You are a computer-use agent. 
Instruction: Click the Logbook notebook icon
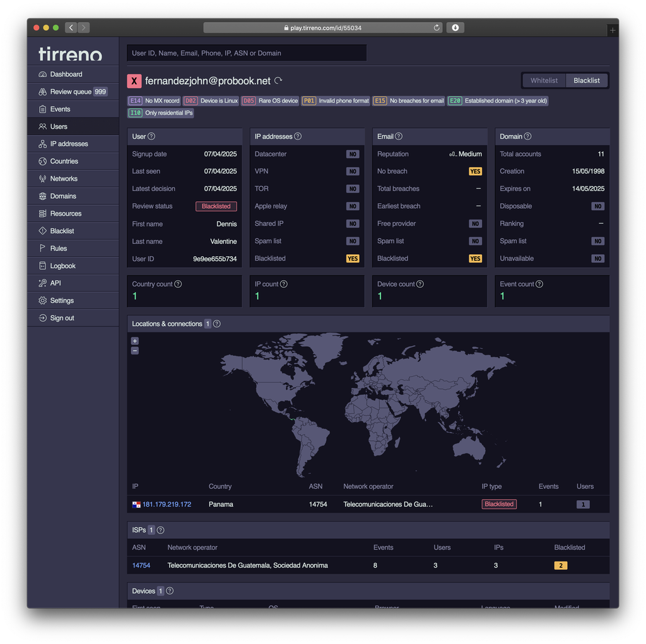[x=42, y=266]
